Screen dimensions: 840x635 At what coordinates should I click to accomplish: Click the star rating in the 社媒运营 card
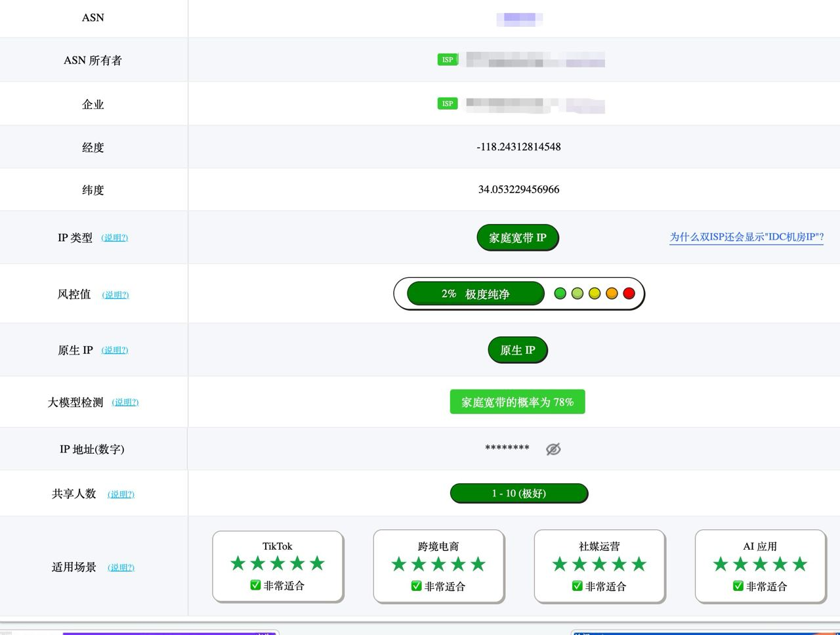tap(599, 564)
